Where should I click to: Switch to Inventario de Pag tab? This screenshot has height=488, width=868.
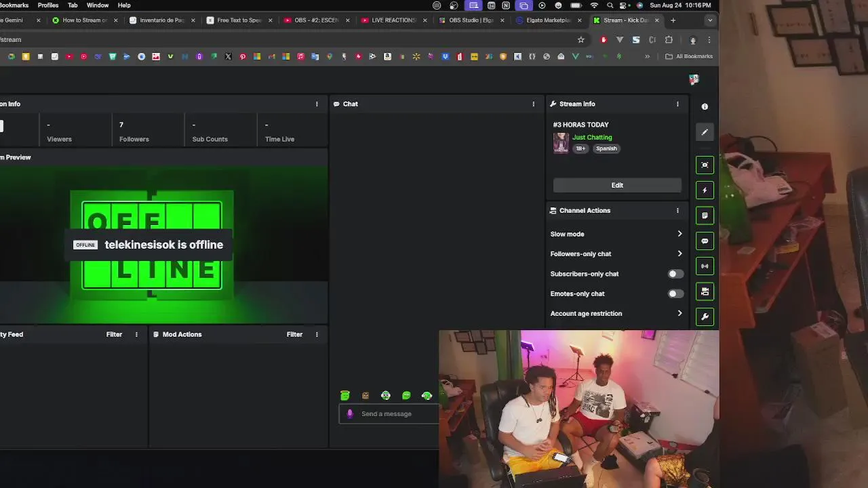click(x=162, y=20)
